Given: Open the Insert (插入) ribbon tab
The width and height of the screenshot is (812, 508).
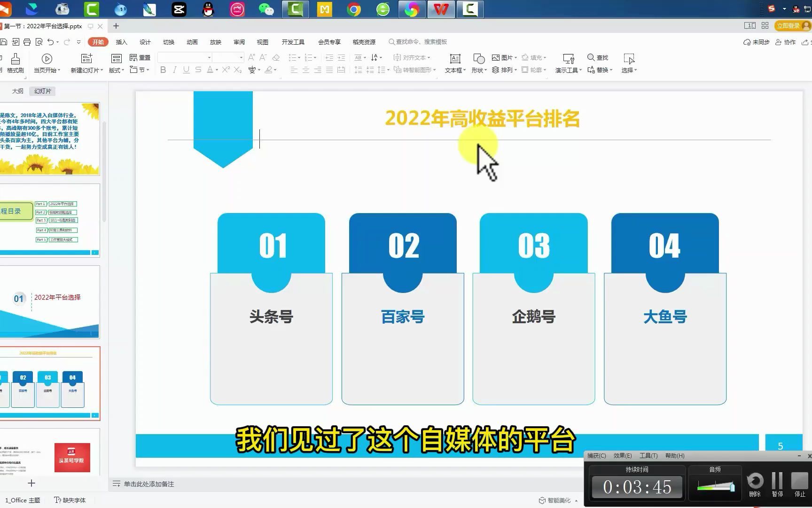Looking at the screenshot, I should click(121, 42).
